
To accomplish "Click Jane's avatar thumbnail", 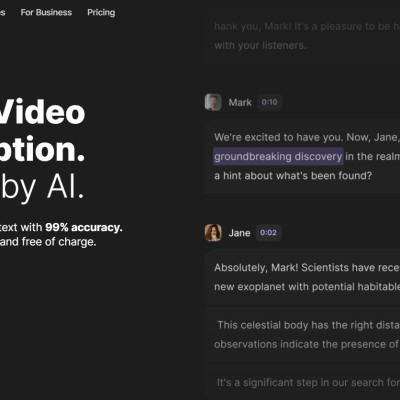I will [213, 233].
